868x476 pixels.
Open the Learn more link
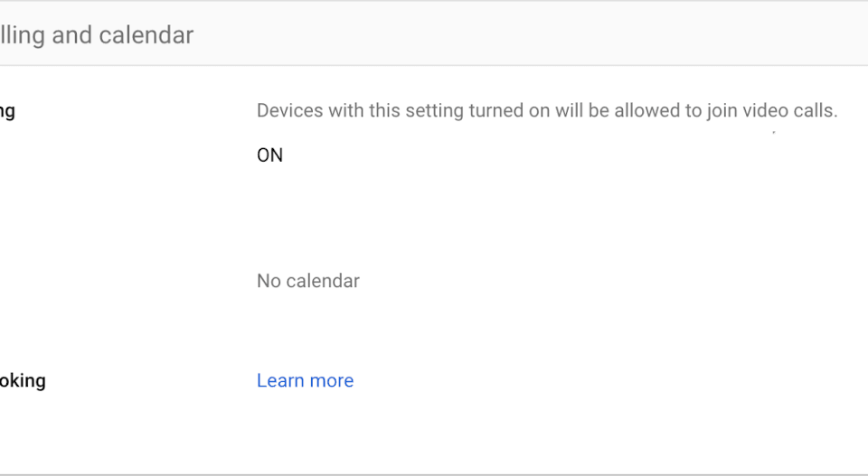coord(305,380)
